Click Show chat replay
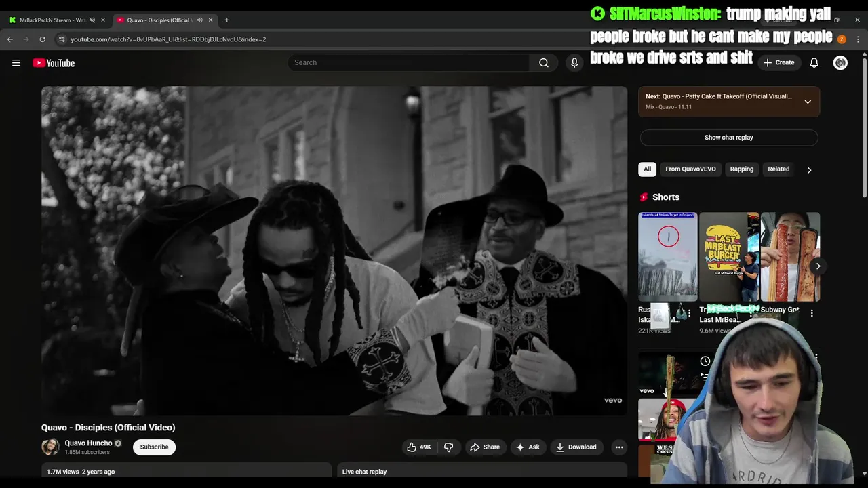868x488 pixels. click(x=729, y=137)
